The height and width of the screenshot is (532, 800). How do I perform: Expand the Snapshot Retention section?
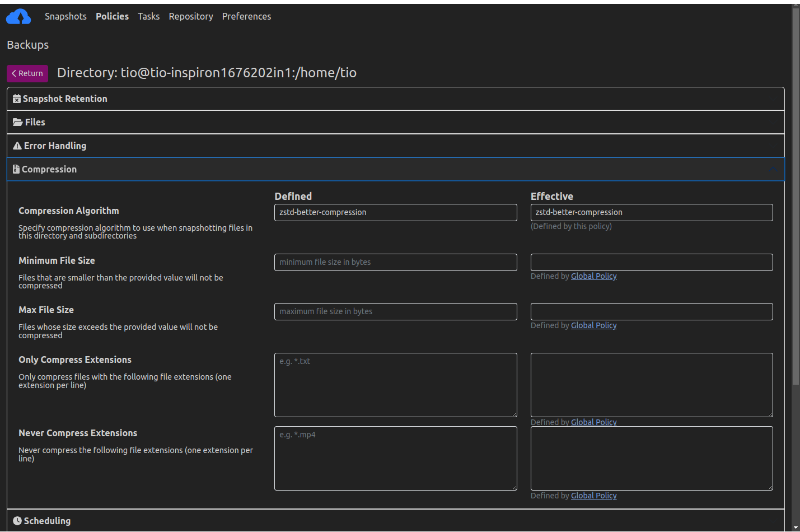coord(396,99)
